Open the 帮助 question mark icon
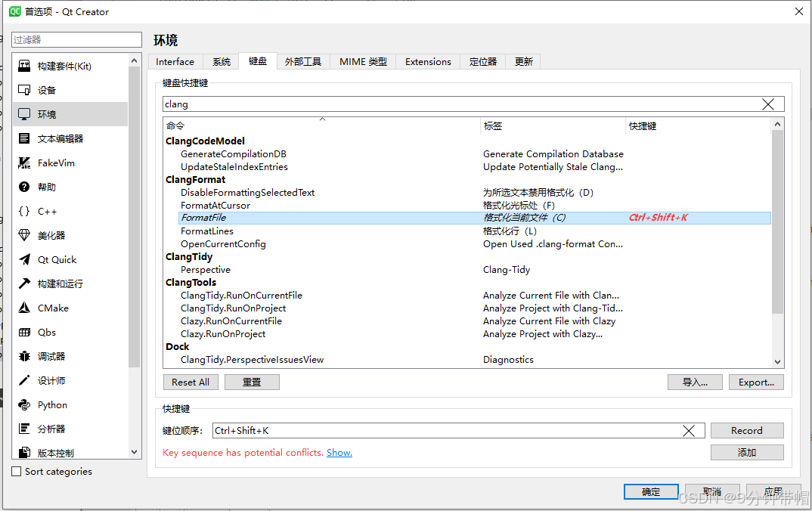812x511 pixels. click(24, 187)
